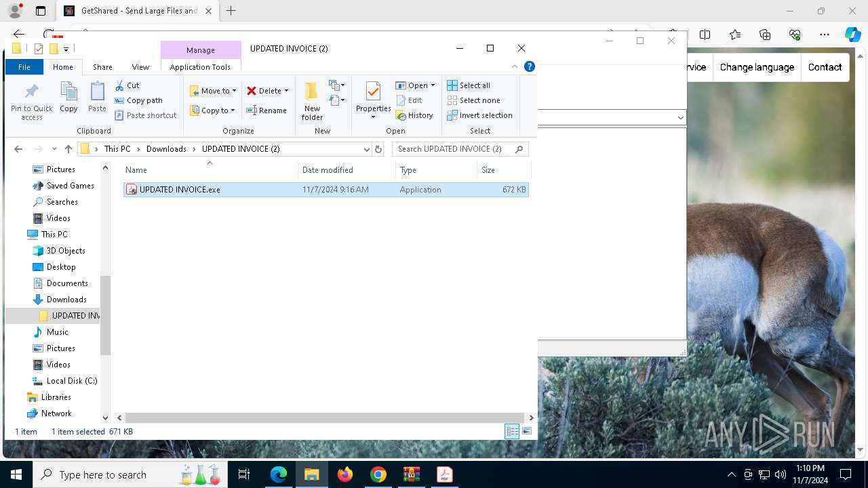
Task: Click the horizontal scrollbar in file list
Action: pos(325,418)
